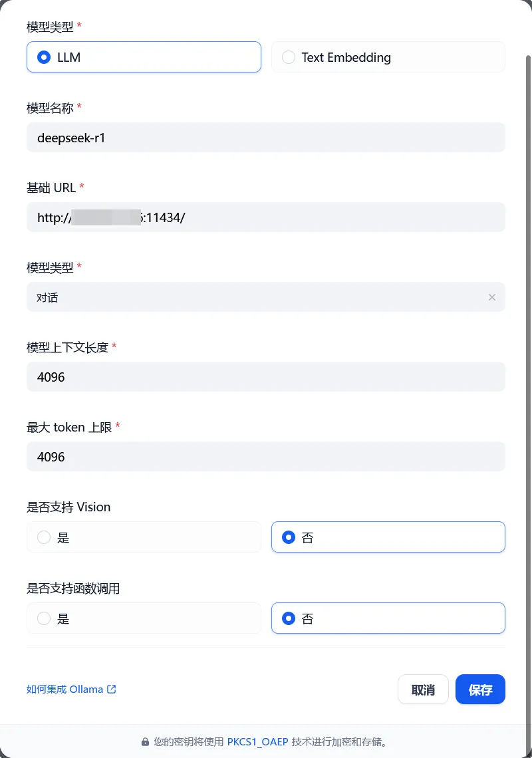Click the 取消 button
This screenshot has height=758, width=532.
[x=423, y=689]
